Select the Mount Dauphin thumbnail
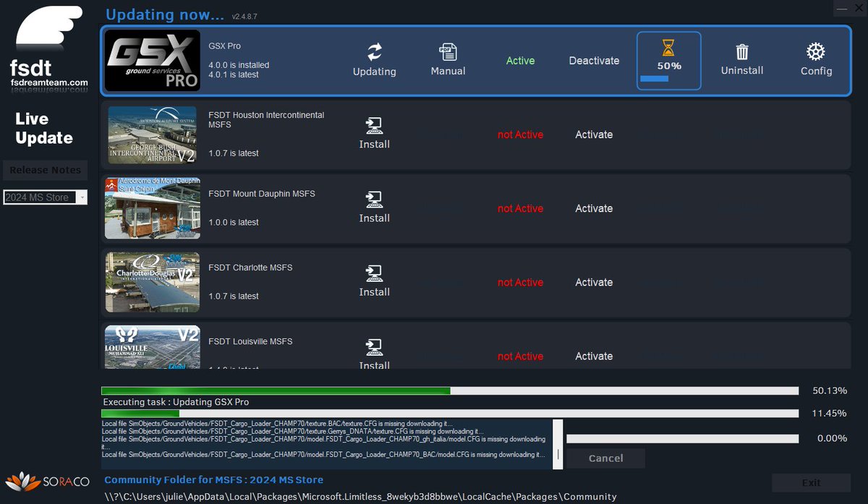Screen dimensions: 868x504 click(152, 208)
